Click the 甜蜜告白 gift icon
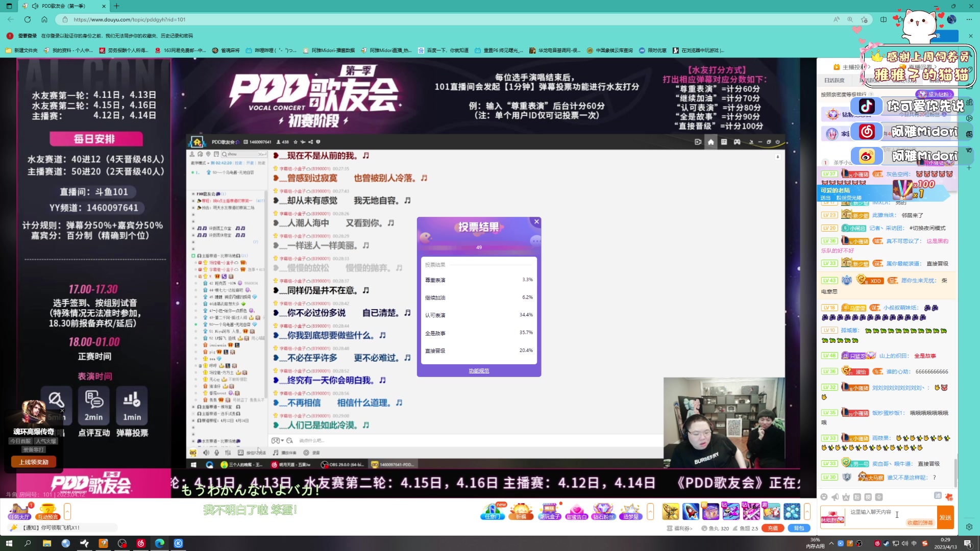This screenshot has width=980, height=551. click(x=576, y=511)
